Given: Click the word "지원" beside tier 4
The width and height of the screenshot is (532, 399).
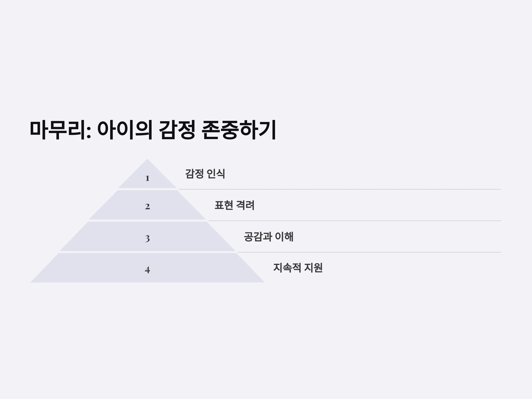Looking at the screenshot, I should [313, 268].
